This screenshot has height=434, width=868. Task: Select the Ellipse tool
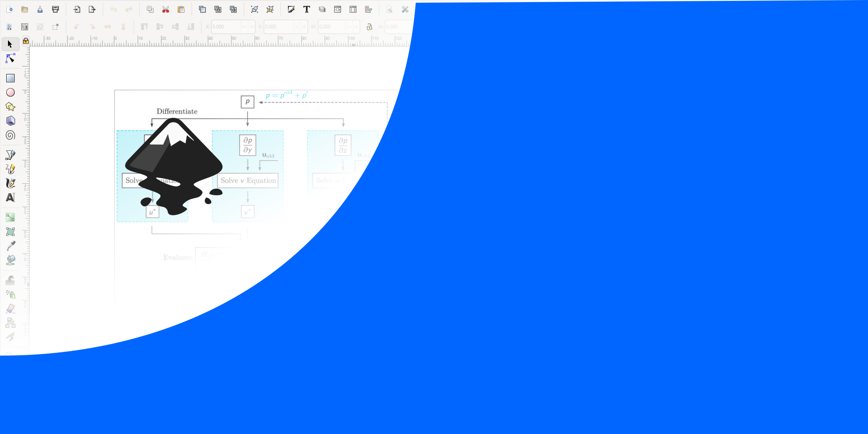10,92
